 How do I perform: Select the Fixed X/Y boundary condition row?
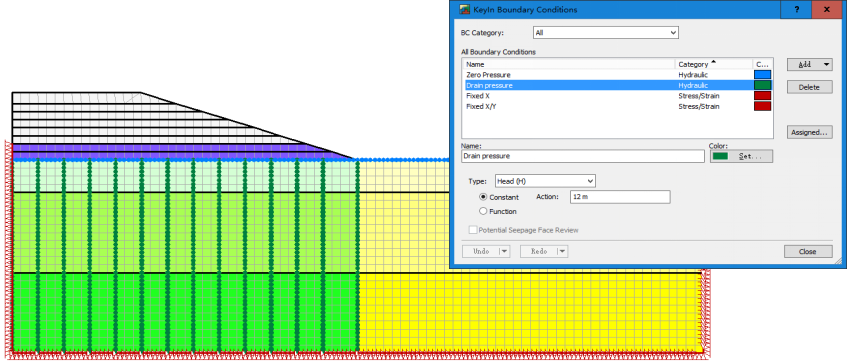click(x=617, y=107)
